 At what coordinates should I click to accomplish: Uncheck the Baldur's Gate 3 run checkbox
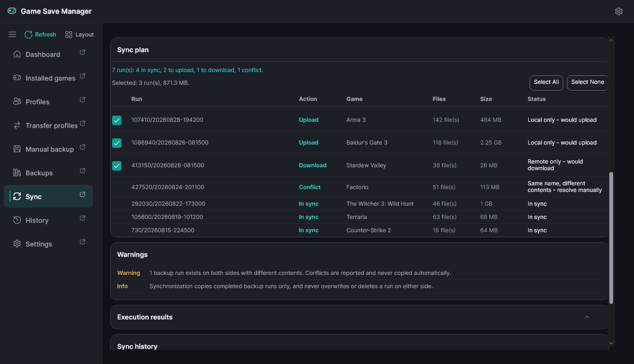[117, 143]
